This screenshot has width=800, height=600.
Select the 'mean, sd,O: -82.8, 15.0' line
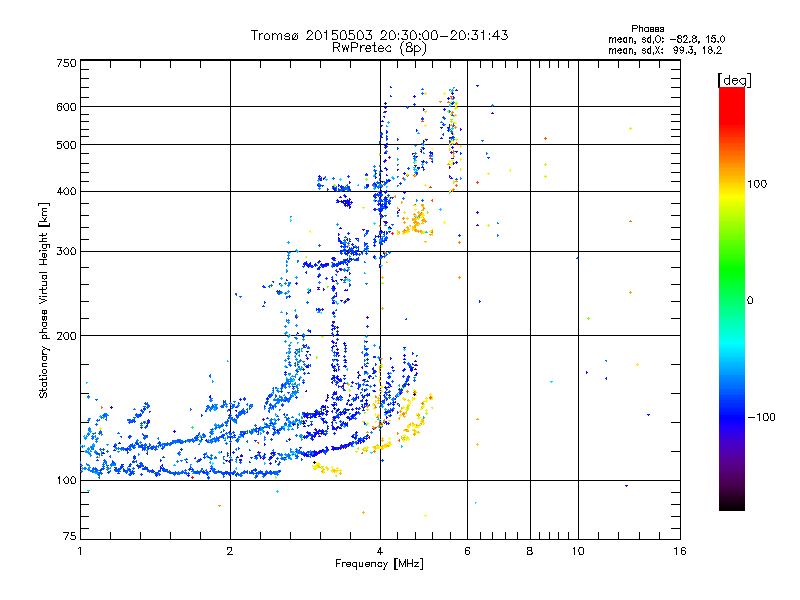(666, 39)
